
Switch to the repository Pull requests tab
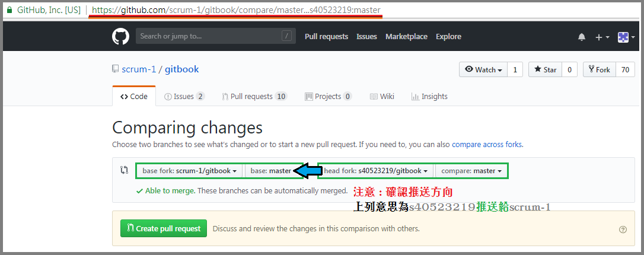[254, 97]
